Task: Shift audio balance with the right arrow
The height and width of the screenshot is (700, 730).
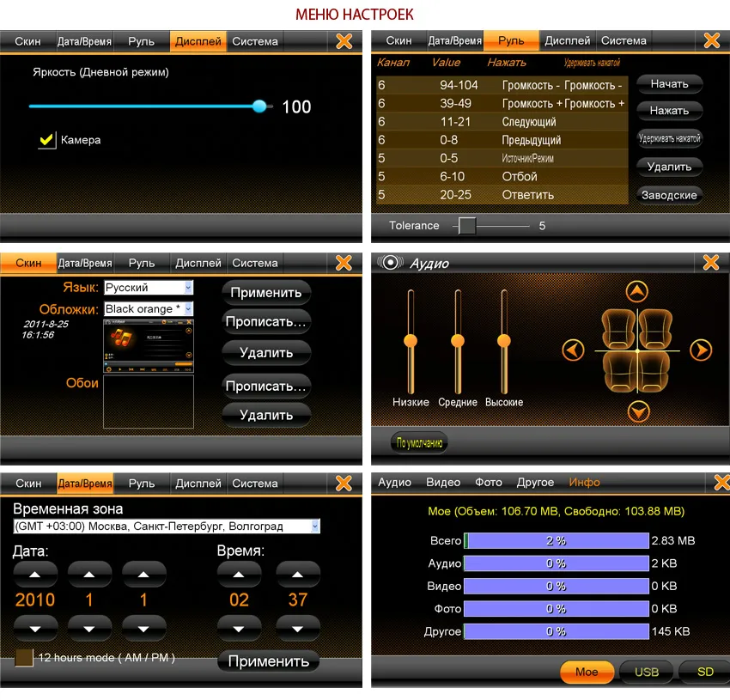Action: (x=701, y=350)
